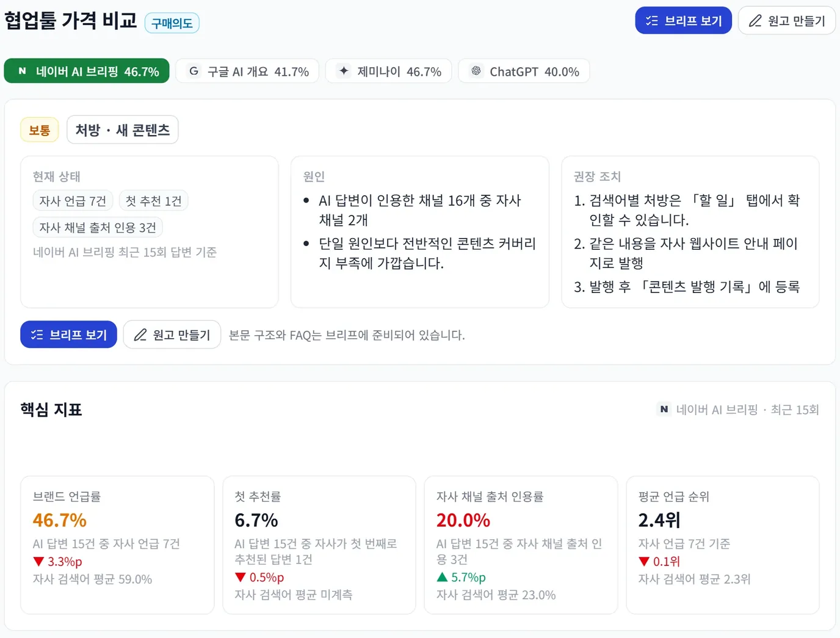Click 첫 추천률 6.7% value
The height and width of the screenshot is (638, 840).
pos(256,520)
